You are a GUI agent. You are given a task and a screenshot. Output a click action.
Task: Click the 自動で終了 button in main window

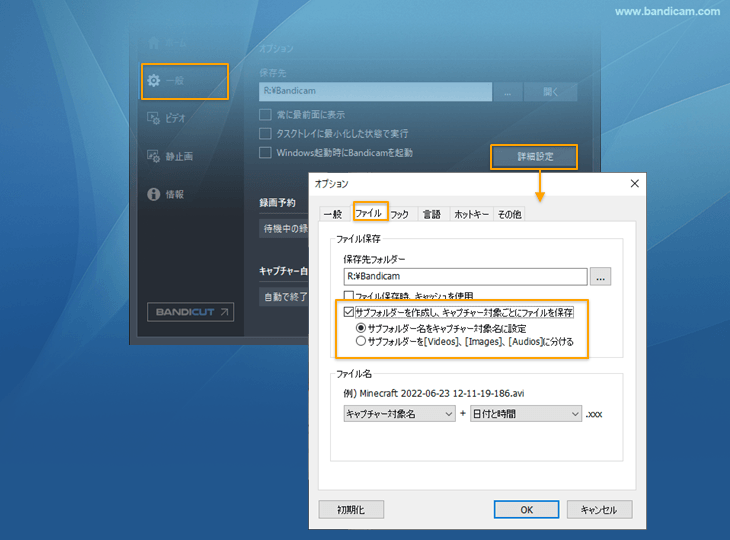click(x=284, y=297)
